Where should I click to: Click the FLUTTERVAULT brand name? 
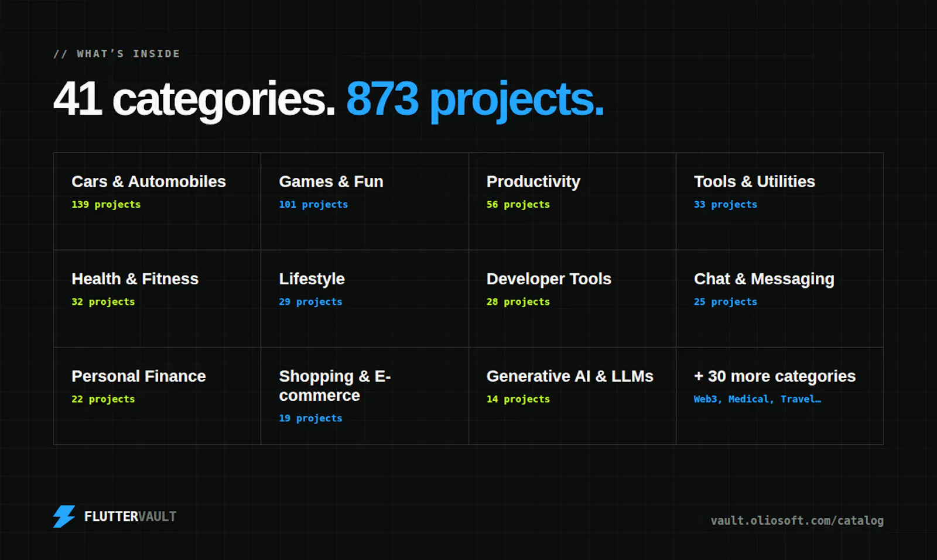pyautogui.click(x=130, y=516)
